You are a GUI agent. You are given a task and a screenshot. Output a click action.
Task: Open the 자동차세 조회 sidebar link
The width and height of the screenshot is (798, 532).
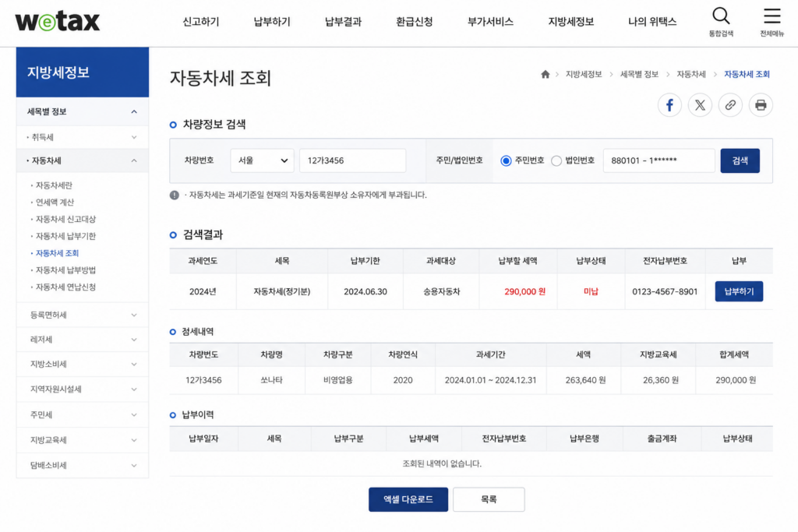[57, 253]
